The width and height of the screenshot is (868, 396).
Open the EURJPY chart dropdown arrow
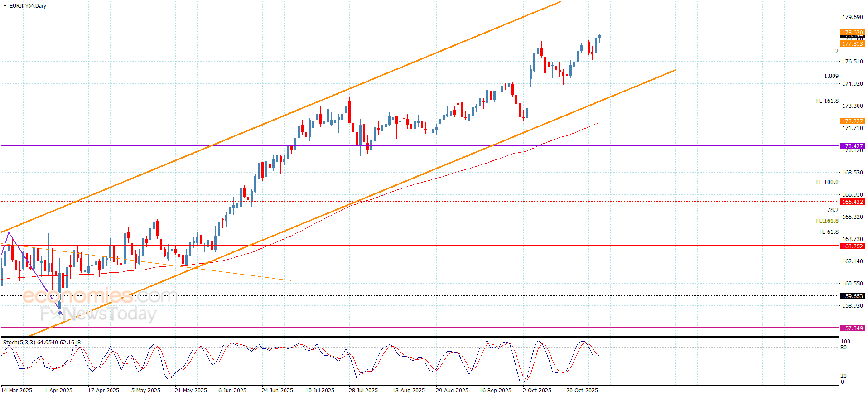tap(5, 6)
